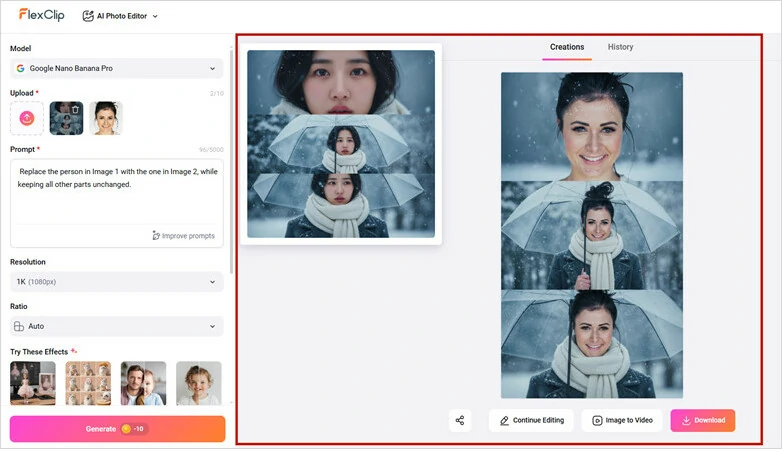Open the AI Photo Editor dropdown
Viewport: 782px width, 449px height.
[x=120, y=16]
